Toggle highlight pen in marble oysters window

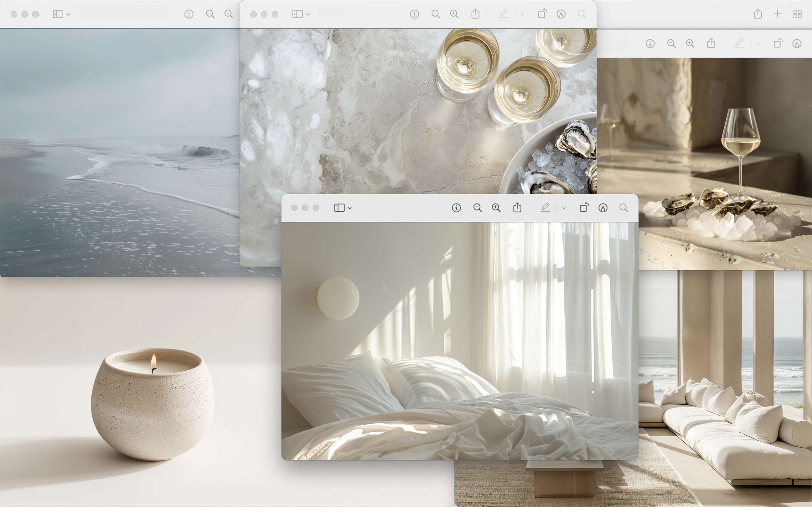[503, 14]
